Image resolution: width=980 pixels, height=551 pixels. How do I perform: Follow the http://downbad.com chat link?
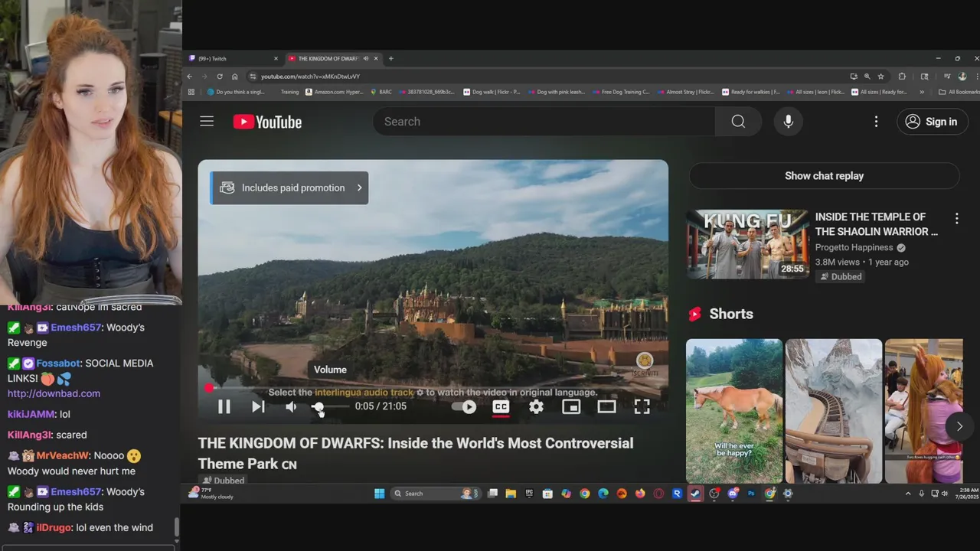coord(54,393)
